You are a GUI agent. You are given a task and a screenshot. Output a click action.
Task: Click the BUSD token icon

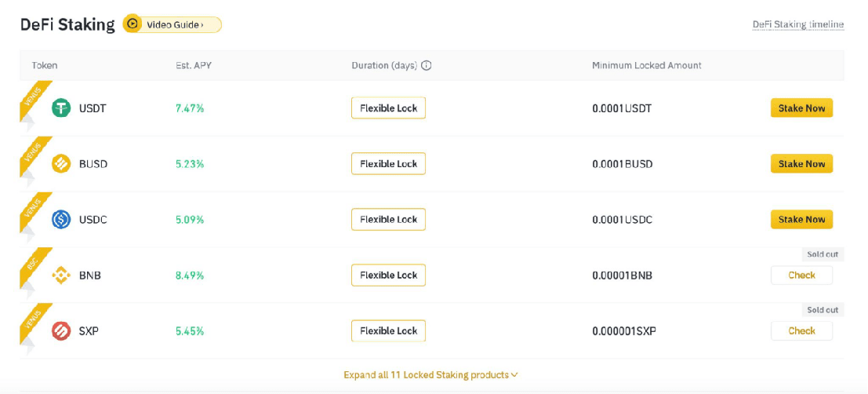pyautogui.click(x=61, y=164)
